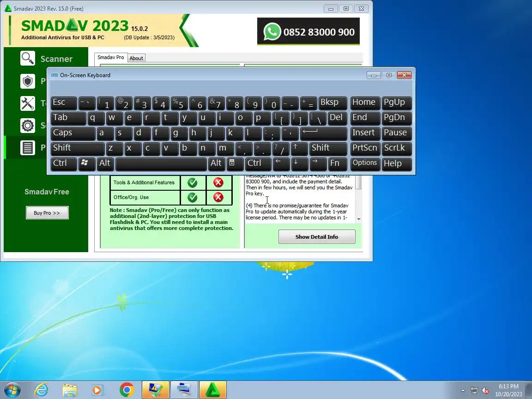Viewport: 532px width, 399px height.
Task: Show hidden tray icons arrow
Action: tap(463, 391)
